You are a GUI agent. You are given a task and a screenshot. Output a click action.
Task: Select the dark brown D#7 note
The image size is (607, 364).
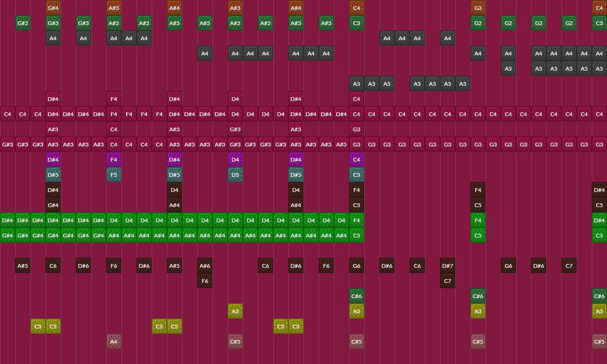click(x=447, y=265)
